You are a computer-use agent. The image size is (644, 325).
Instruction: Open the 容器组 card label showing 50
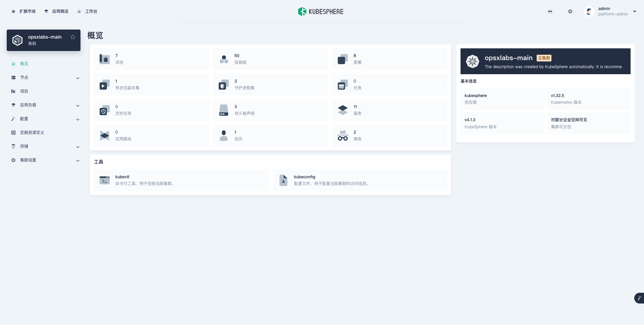[x=240, y=62]
